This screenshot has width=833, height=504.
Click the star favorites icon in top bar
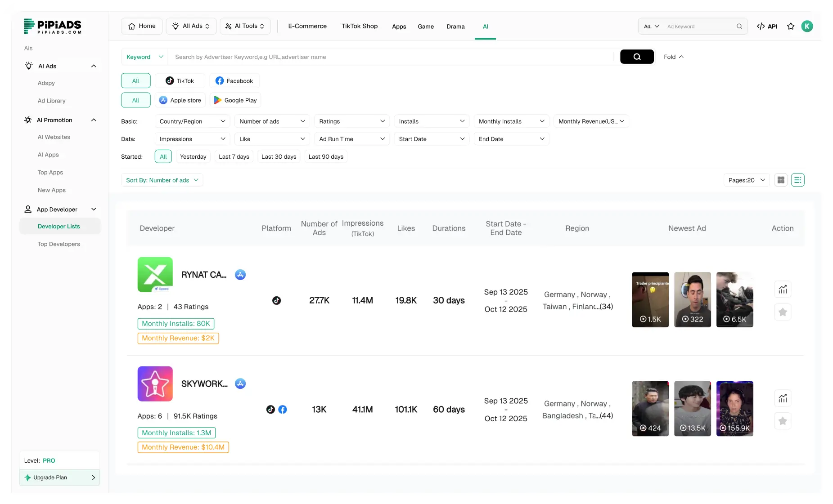point(791,26)
